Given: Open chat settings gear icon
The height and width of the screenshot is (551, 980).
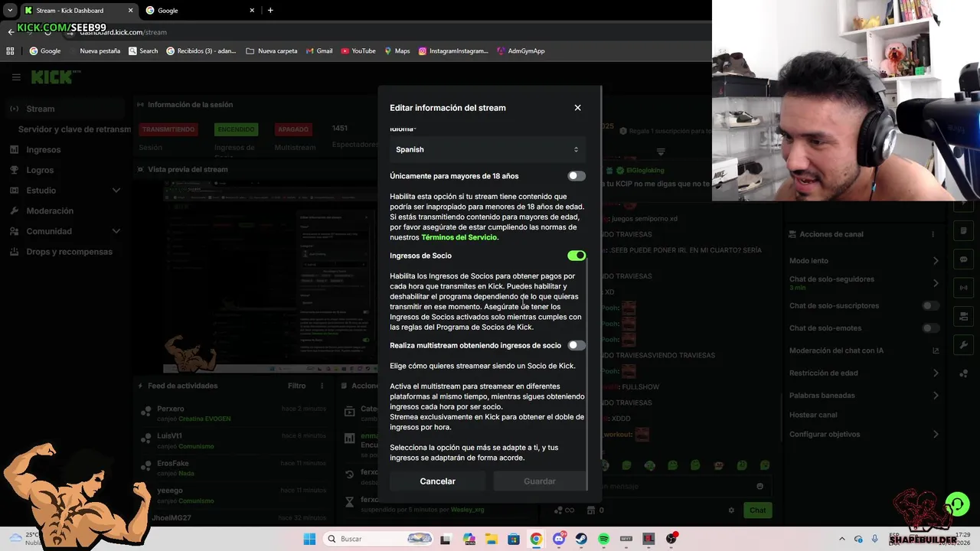Looking at the screenshot, I should [731, 510].
